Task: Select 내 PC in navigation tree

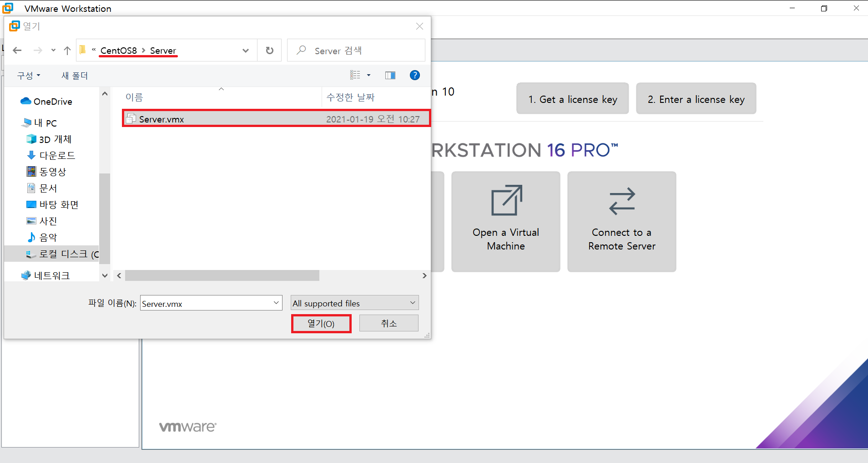Action: coord(40,123)
